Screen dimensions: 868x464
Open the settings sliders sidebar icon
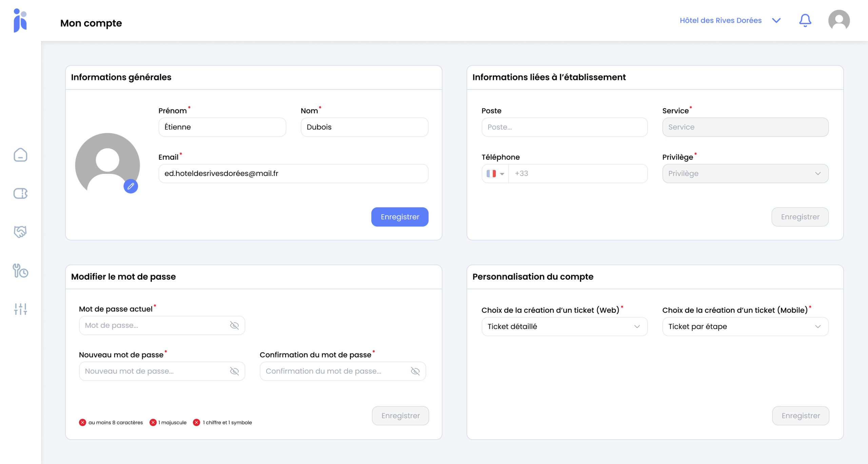(20, 309)
